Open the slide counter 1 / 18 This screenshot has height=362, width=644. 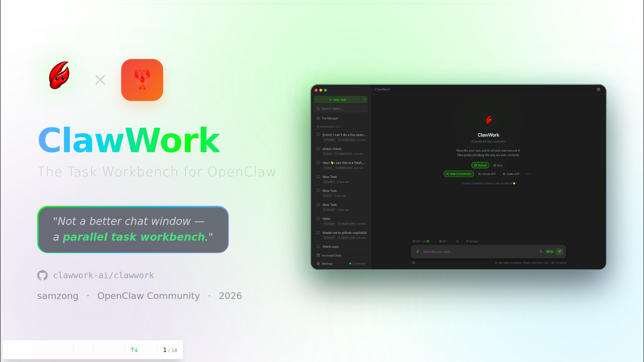170,350
